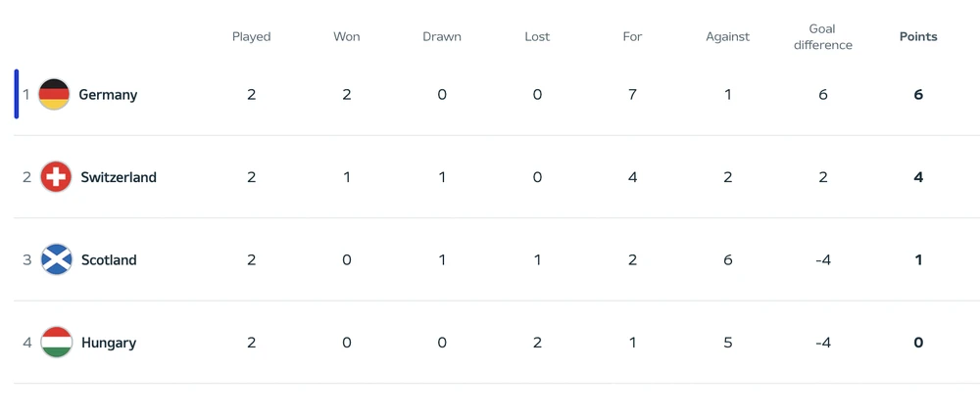Click the Scotland flag icon
The height and width of the screenshot is (416, 980).
point(56,260)
